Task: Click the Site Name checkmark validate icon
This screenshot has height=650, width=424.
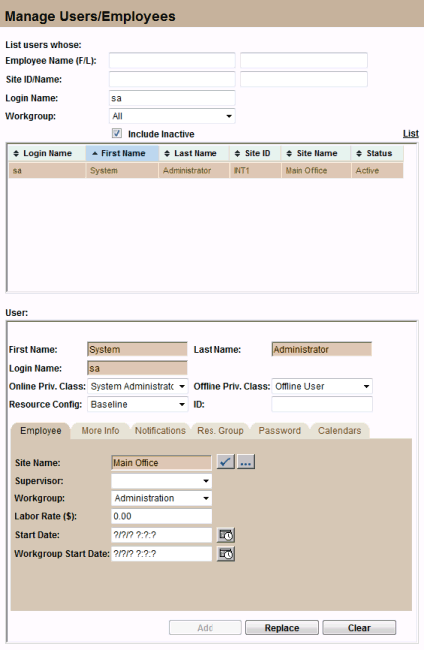Action: point(225,462)
